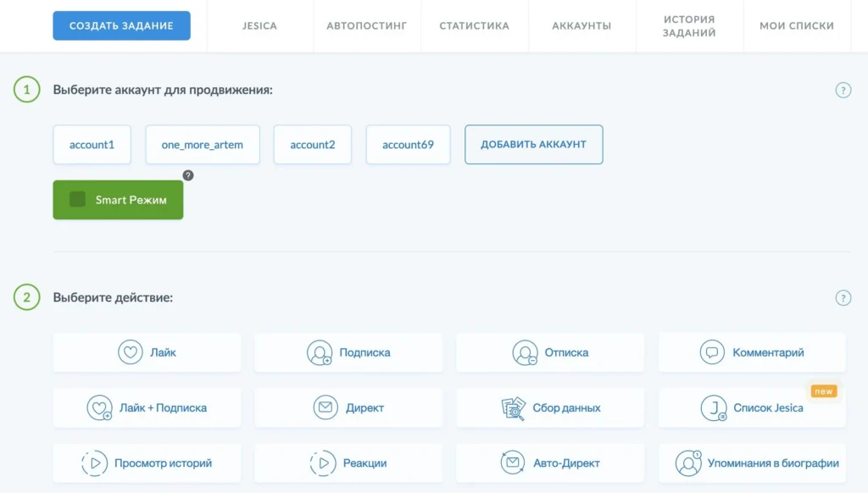Click heading Выберите действие
868x493 pixels.
tap(113, 297)
